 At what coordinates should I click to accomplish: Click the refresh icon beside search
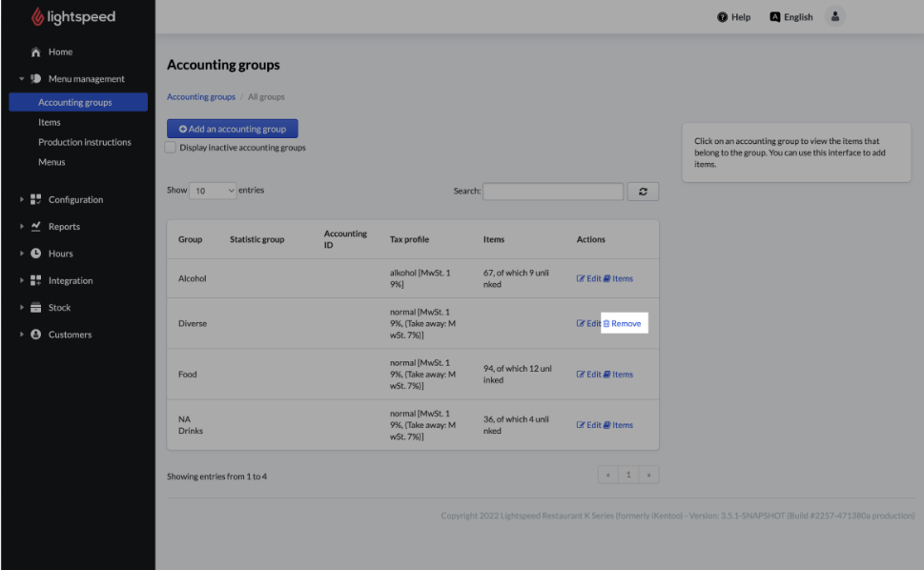pyautogui.click(x=643, y=192)
